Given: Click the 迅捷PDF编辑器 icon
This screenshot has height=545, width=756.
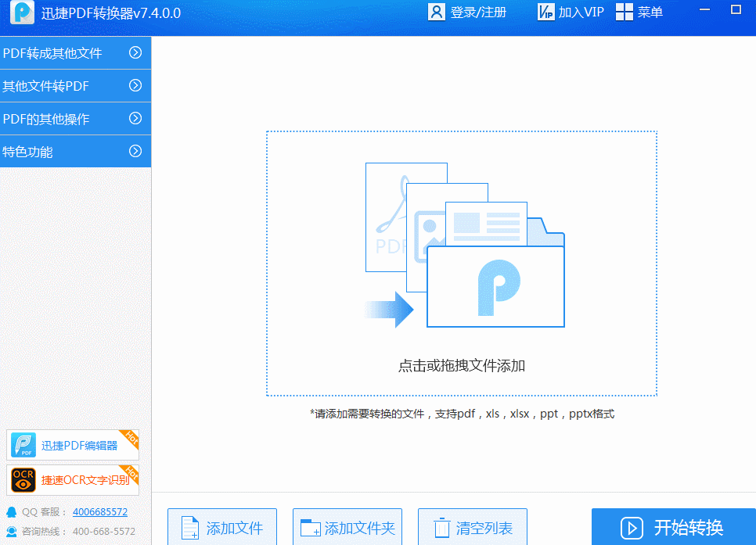Looking at the screenshot, I should [23, 445].
